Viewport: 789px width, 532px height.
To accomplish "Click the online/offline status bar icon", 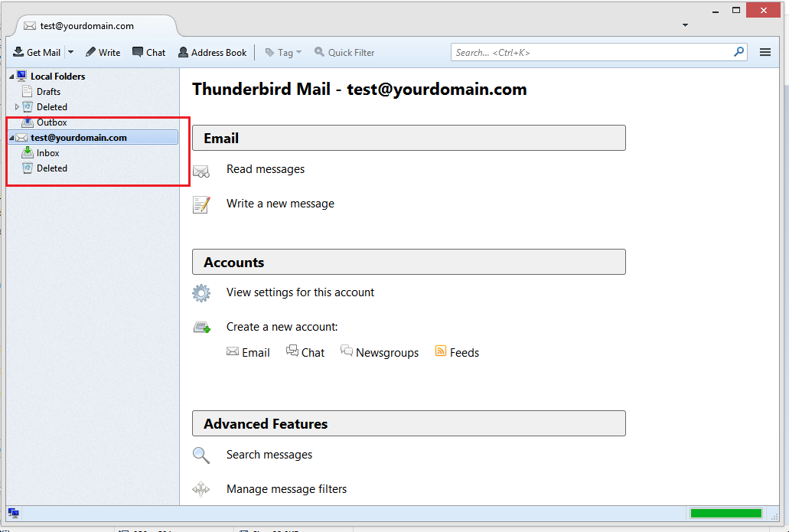I will [x=14, y=514].
